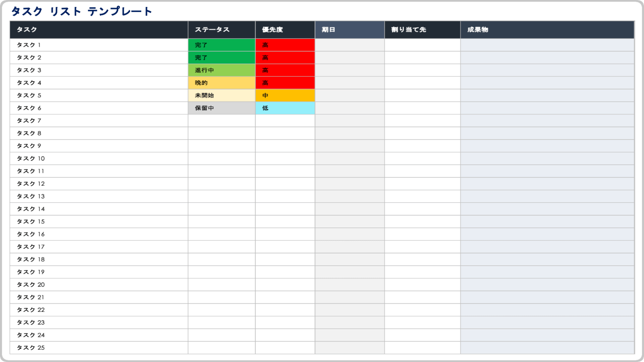Select the タスク 21 cell
Image resolution: width=644 pixels, height=362 pixels.
tap(99, 297)
